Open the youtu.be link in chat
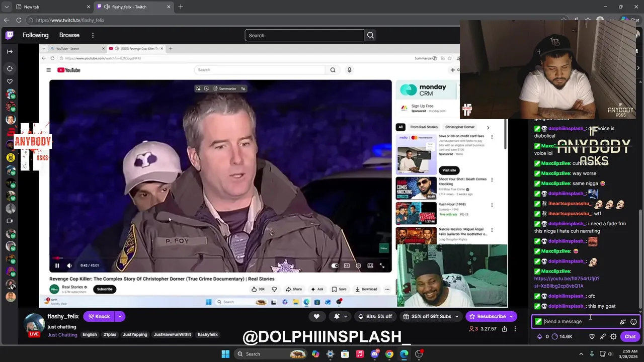The image size is (644, 362). click(x=567, y=282)
